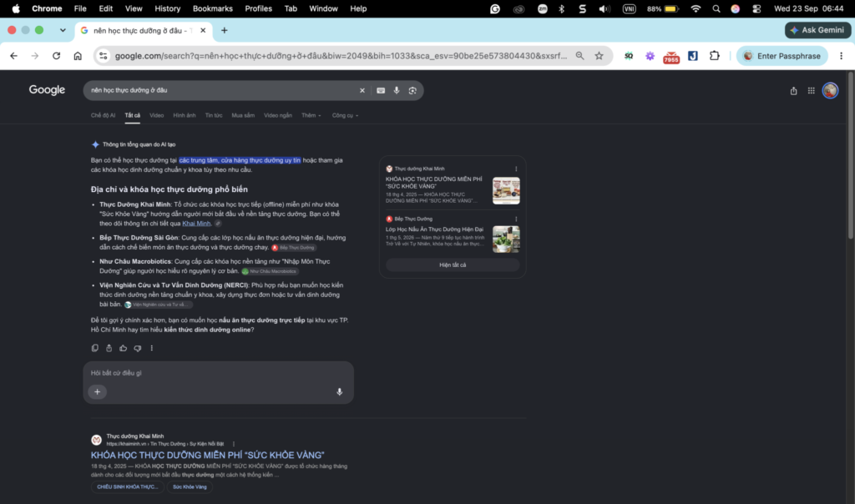
Task: Switch to Chế độ AI tab
Action: (103, 115)
